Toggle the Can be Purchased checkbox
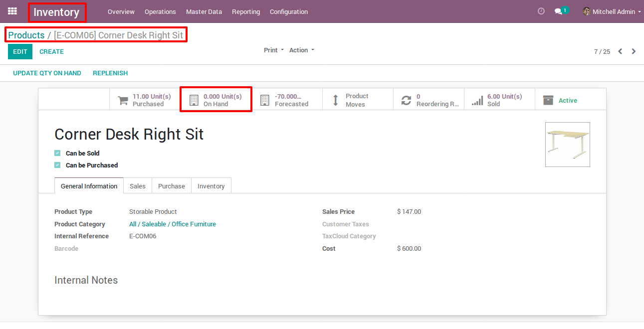644x329 pixels. [57, 165]
